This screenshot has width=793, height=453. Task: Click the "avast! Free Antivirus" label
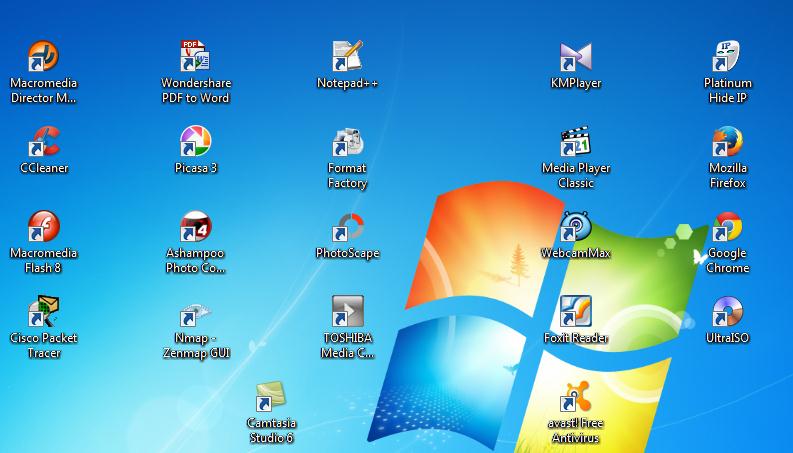click(576, 430)
